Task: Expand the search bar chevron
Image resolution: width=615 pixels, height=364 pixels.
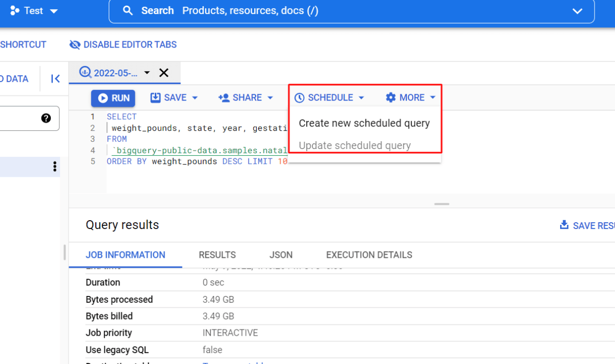Action: point(577,11)
